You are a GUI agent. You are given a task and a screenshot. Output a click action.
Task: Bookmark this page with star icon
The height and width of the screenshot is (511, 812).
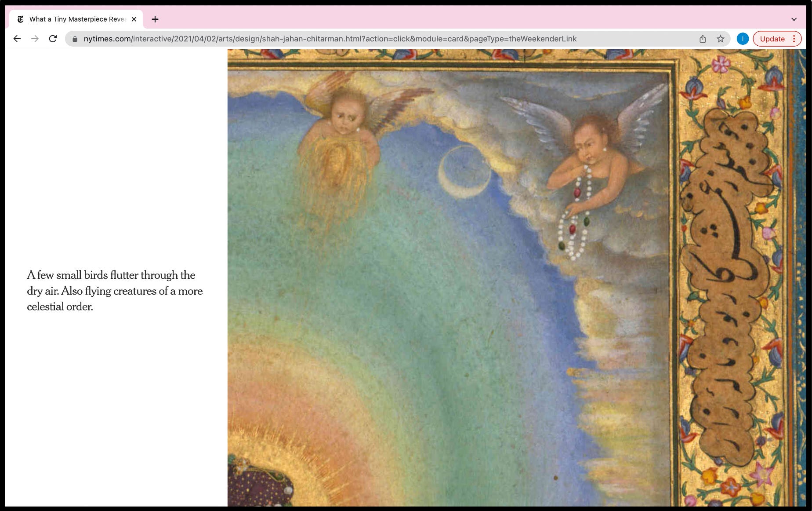[x=721, y=39]
